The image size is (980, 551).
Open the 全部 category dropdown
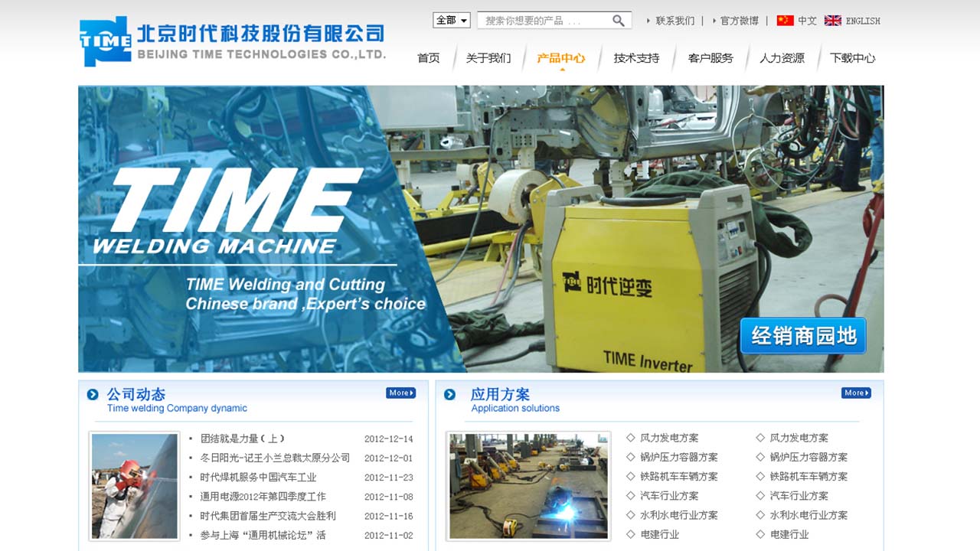pyautogui.click(x=452, y=21)
